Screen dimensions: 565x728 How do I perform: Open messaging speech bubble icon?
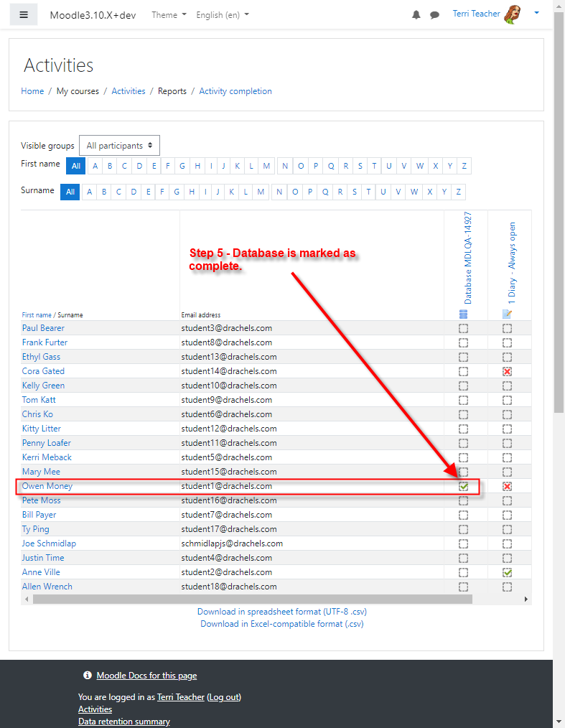click(x=434, y=15)
